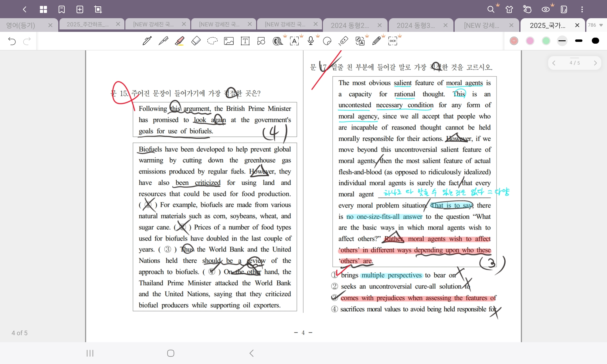Expand the 786 tab list dropdown
607x364 pixels.
[595, 25]
